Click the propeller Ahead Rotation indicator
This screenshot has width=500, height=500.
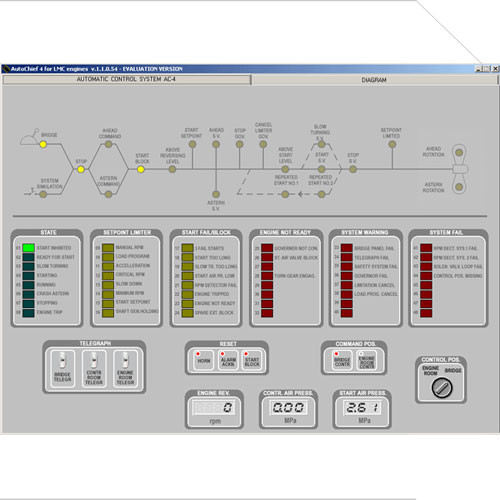click(459, 153)
